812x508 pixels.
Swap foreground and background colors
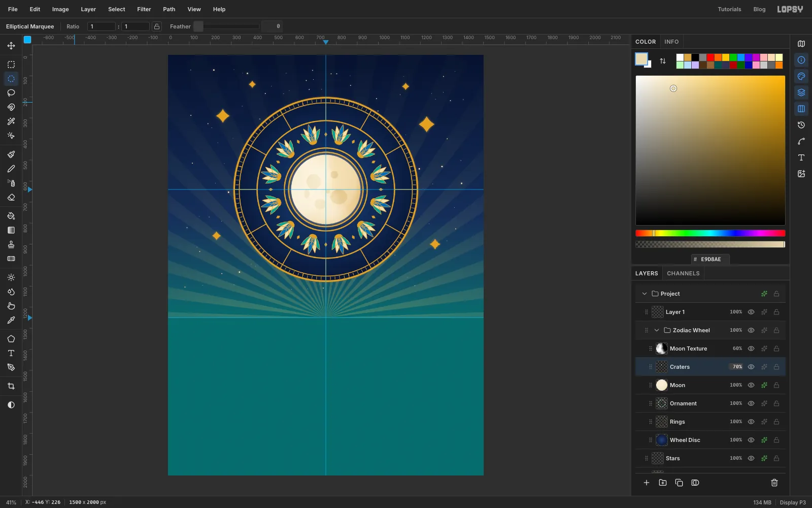[x=663, y=61]
